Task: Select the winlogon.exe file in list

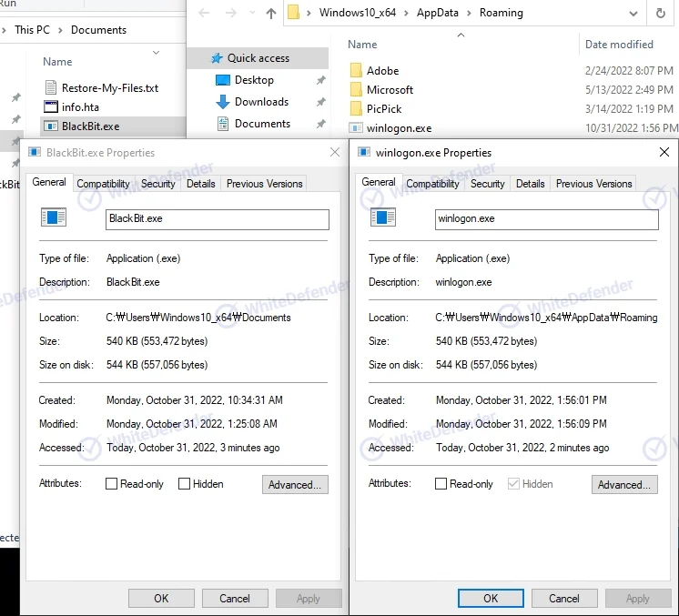Action: (x=399, y=128)
